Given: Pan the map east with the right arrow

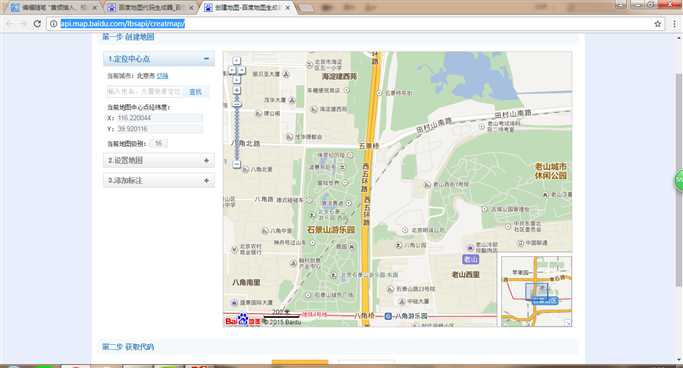Looking at the screenshot, I should point(242,70).
